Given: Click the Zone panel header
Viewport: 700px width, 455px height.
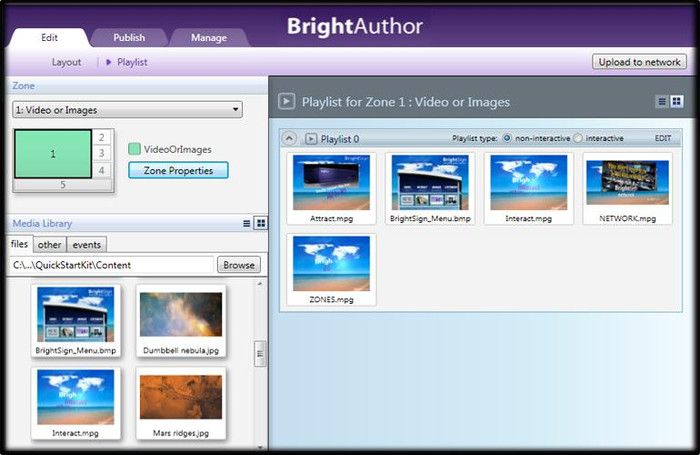Looking at the screenshot, I should pyautogui.click(x=137, y=86).
